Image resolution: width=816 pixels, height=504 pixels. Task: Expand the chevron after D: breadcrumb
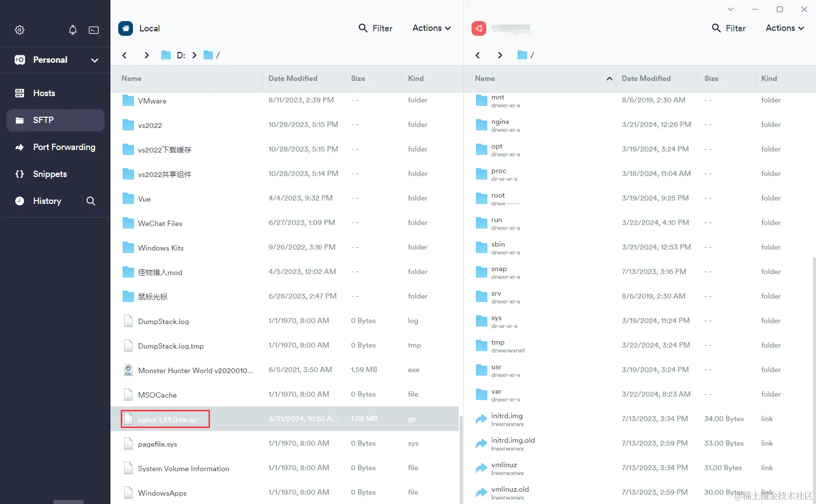pos(194,55)
